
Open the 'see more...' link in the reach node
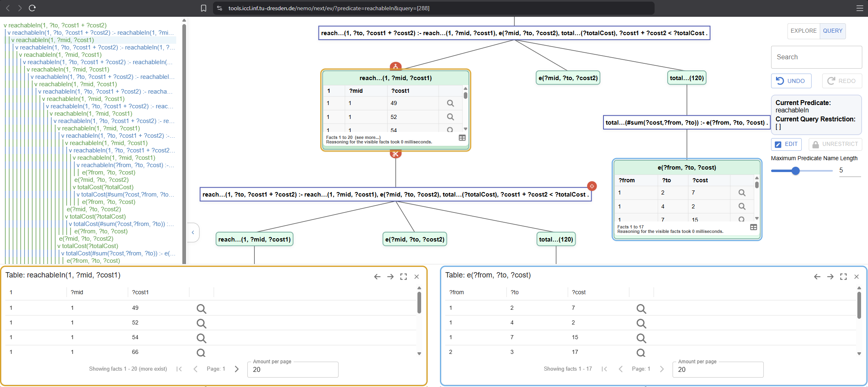(367, 138)
